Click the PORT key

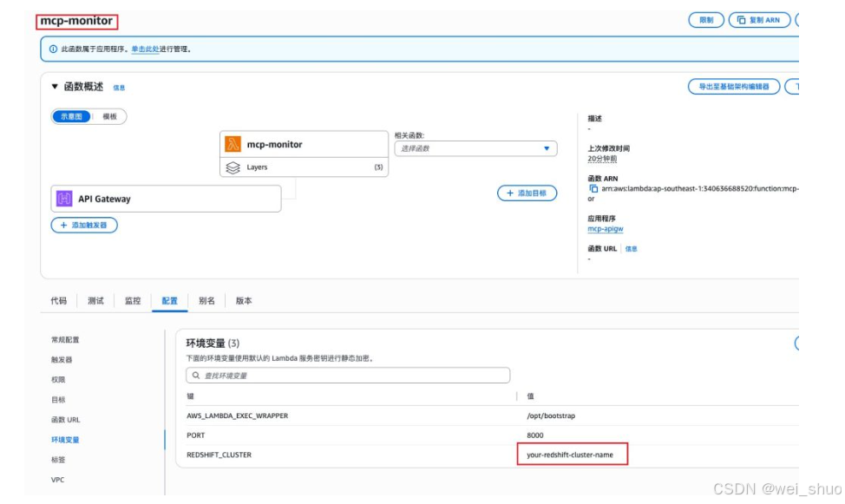click(x=195, y=435)
